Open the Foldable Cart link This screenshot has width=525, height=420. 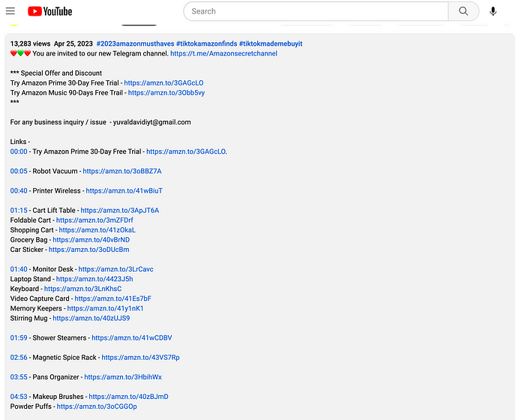(x=94, y=220)
